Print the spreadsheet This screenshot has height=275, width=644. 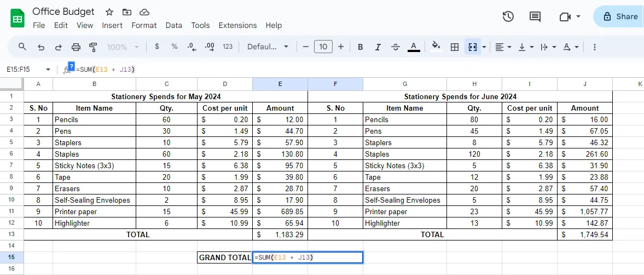tap(76, 47)
